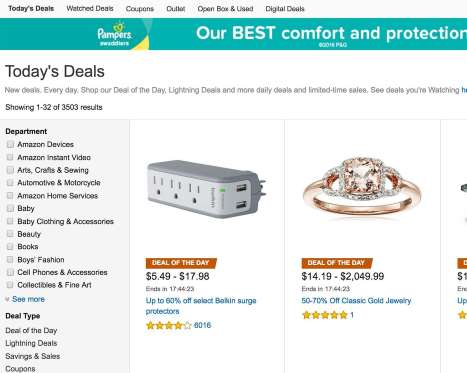
Task: Tick the Baby department checkbox
Action: [x=10, y=208]
